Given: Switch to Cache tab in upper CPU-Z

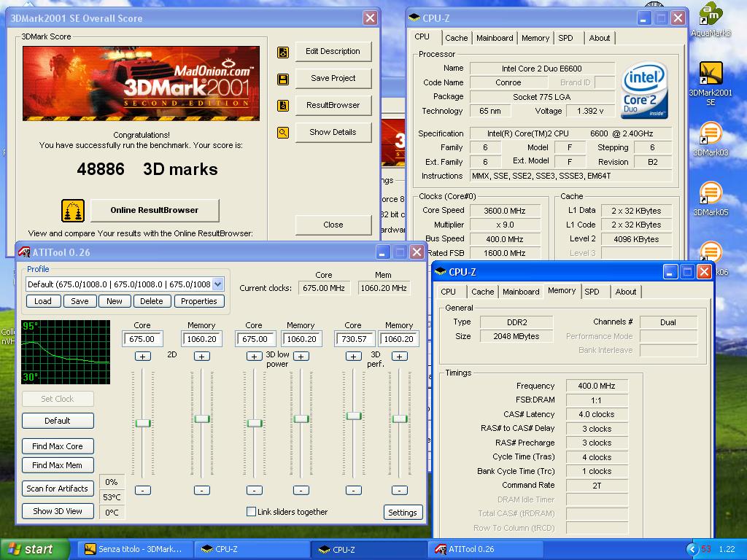Looking at the screenshot, I should point(457,38).
